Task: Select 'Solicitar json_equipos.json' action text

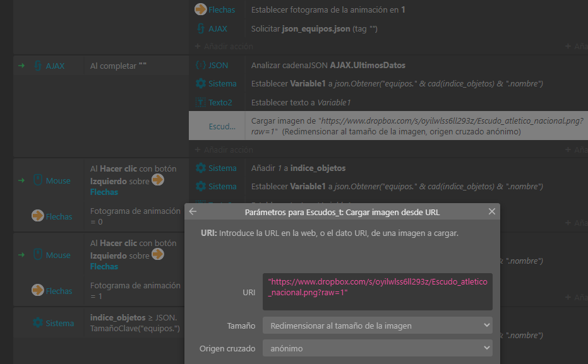Action: [x=315, y=29]
